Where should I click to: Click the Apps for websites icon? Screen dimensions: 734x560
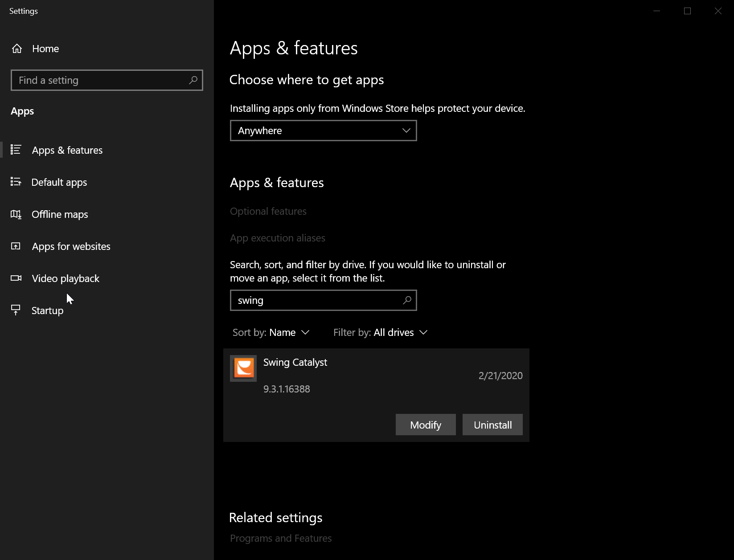tap(16, 246)
